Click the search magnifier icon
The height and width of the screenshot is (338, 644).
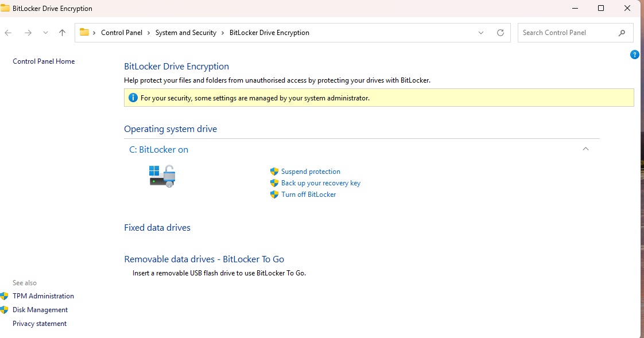click(622, 33)
